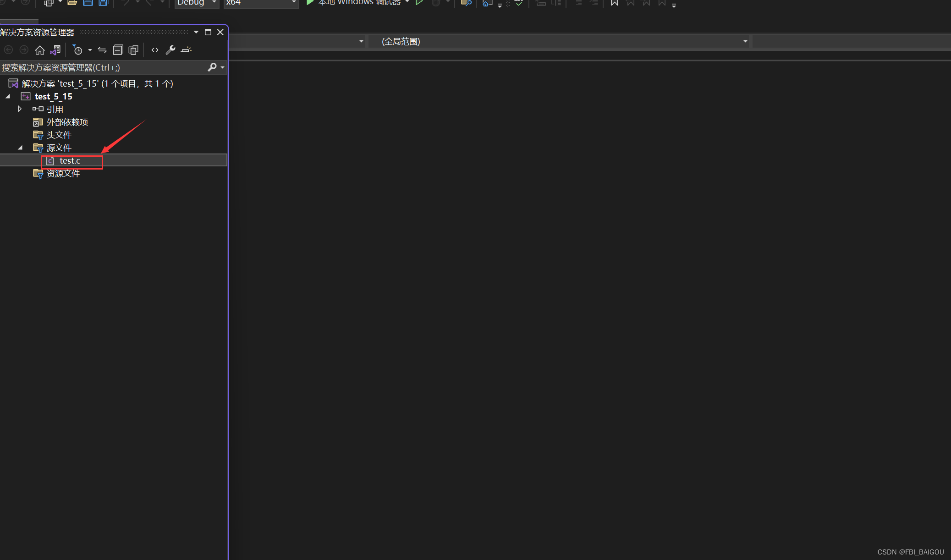Toggle Sync with Active Document
The height and width of the screenshot is (560, 951).
click(x=102, y=50)
